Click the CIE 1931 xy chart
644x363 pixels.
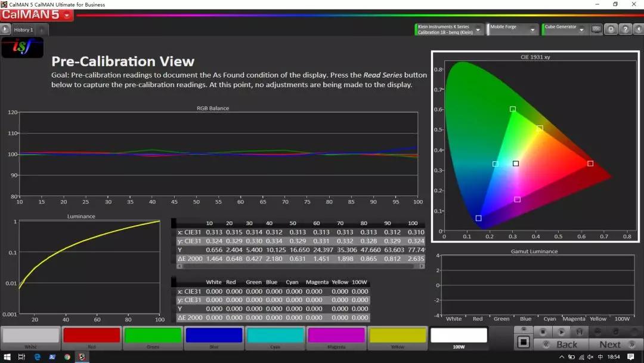535,146
